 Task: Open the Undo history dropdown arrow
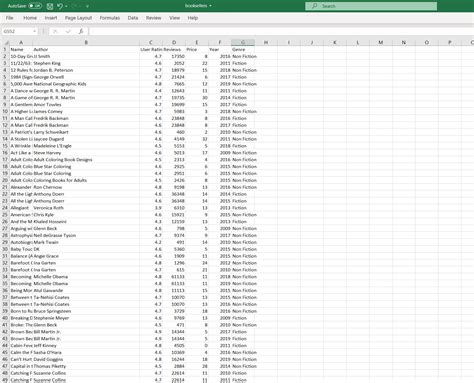(66, 6)
